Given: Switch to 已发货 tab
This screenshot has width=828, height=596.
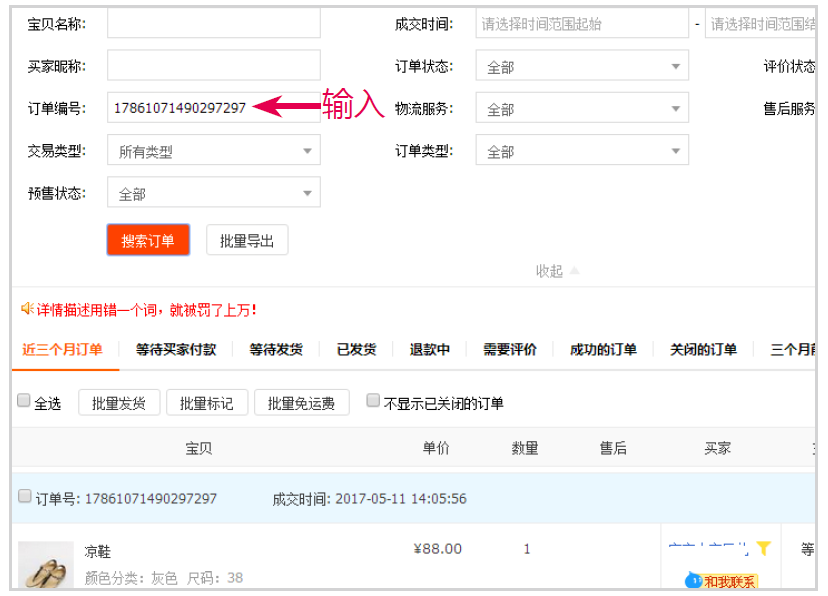Looking at the screenshot, I should click(356, 349).
